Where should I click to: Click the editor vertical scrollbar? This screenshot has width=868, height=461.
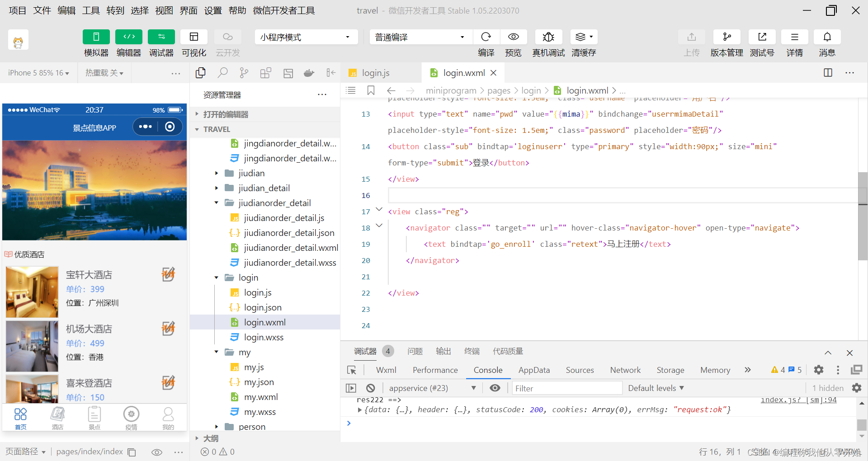(863, 216)
